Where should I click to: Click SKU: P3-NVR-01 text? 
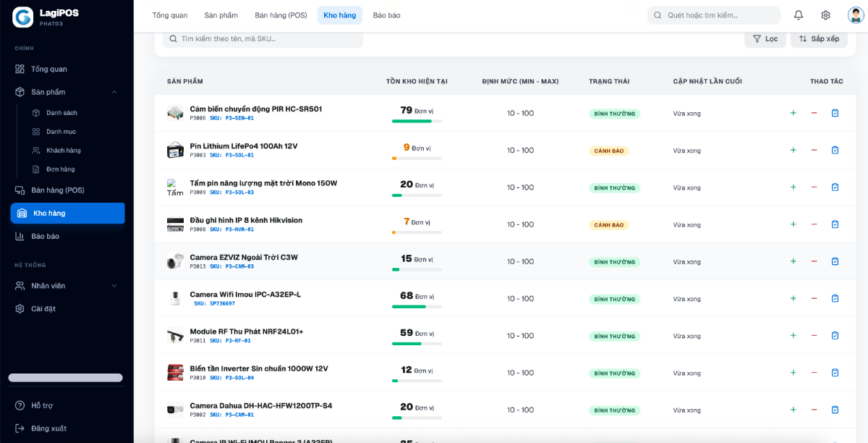[x=231, y=229]
